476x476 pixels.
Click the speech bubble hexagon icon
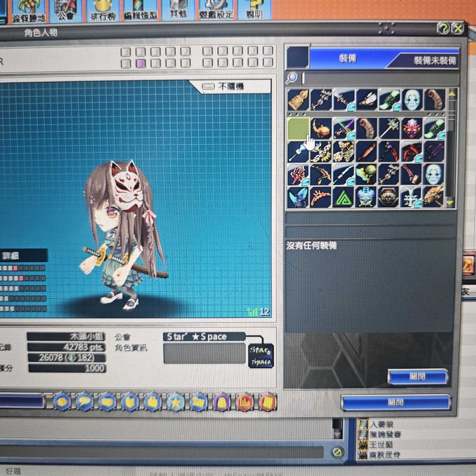[x=84, y=402]
